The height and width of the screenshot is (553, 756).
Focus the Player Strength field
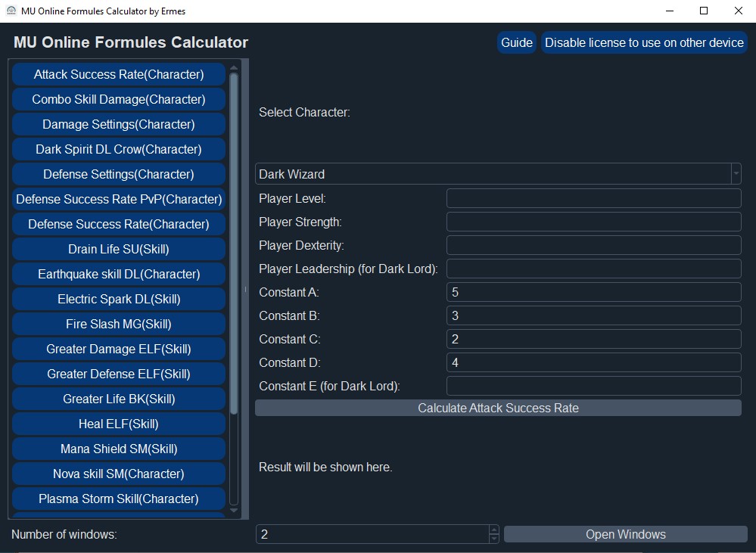(x=593, y=222)
